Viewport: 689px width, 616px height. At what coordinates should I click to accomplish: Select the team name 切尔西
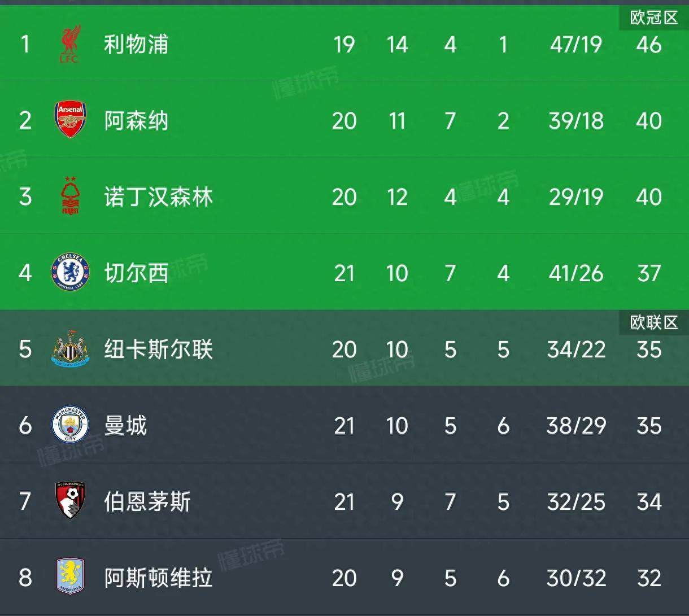click(136, 273)
